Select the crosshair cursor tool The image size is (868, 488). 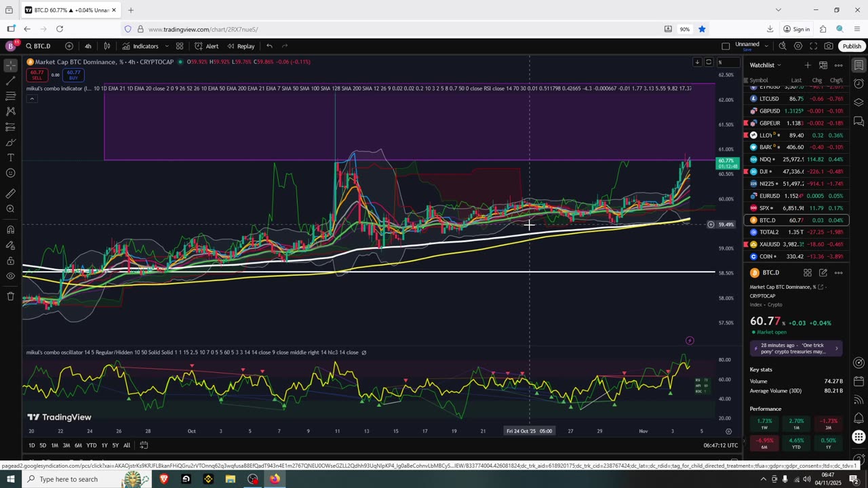(11, 66)
